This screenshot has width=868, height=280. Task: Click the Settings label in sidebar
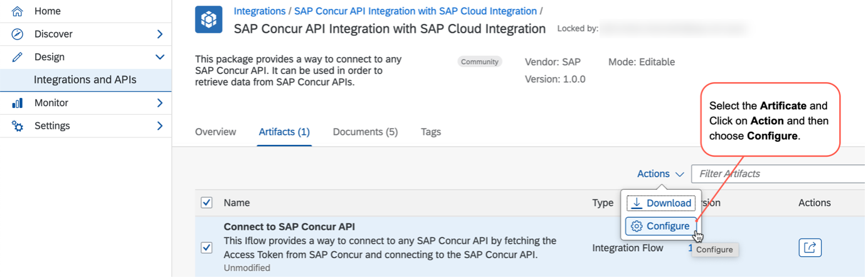pos(53,126)
